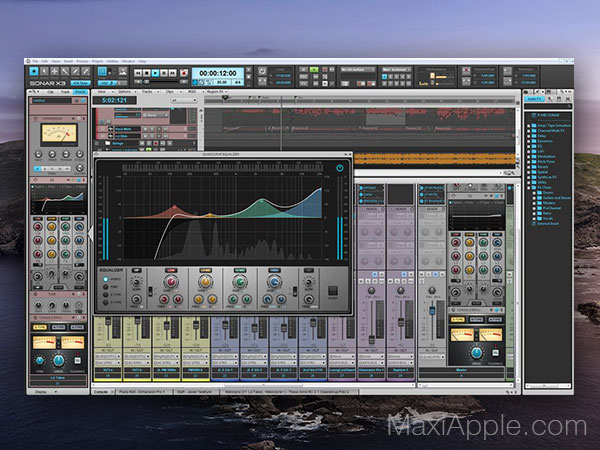Open the Main Screenset dropdown
Screen dimensions: 600x450
pyautogui.click(x=396, y=70)
